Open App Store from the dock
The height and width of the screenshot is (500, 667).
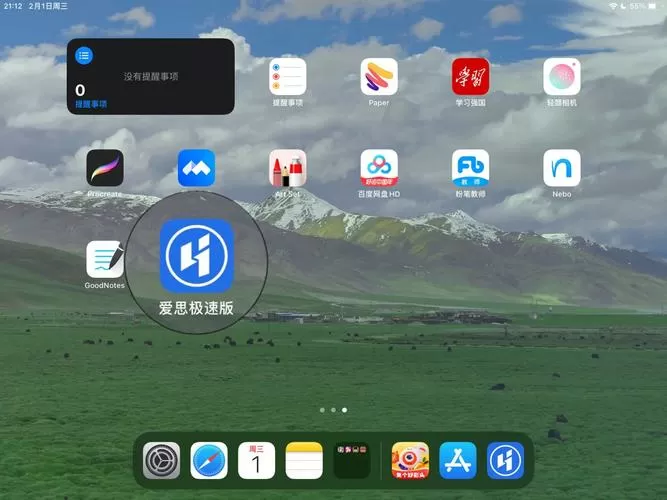458,460
